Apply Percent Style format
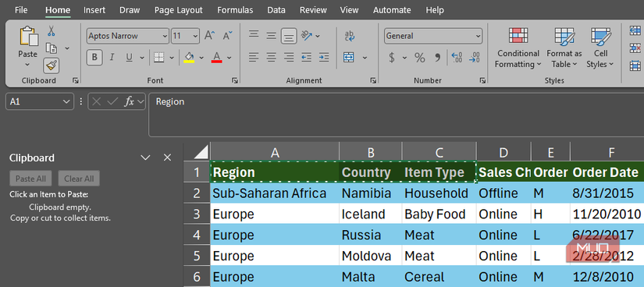Viewport: 644px width, 287px height. pyautogui.click(x=419, y=58)
